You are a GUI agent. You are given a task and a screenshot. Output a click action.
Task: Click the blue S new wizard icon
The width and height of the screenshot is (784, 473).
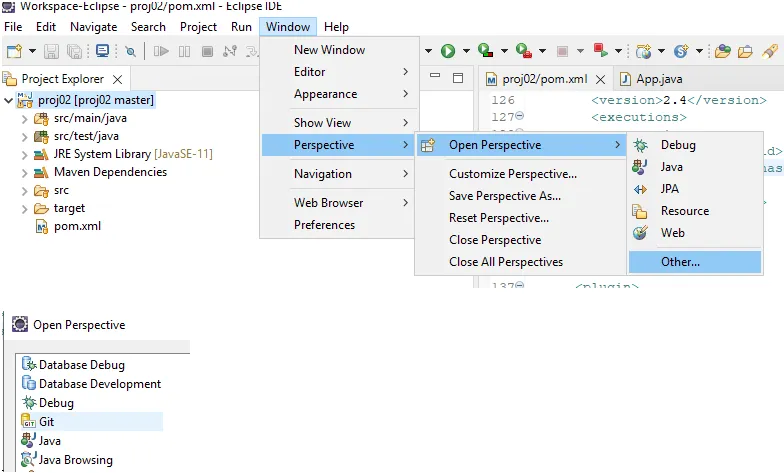coord(681,51)
